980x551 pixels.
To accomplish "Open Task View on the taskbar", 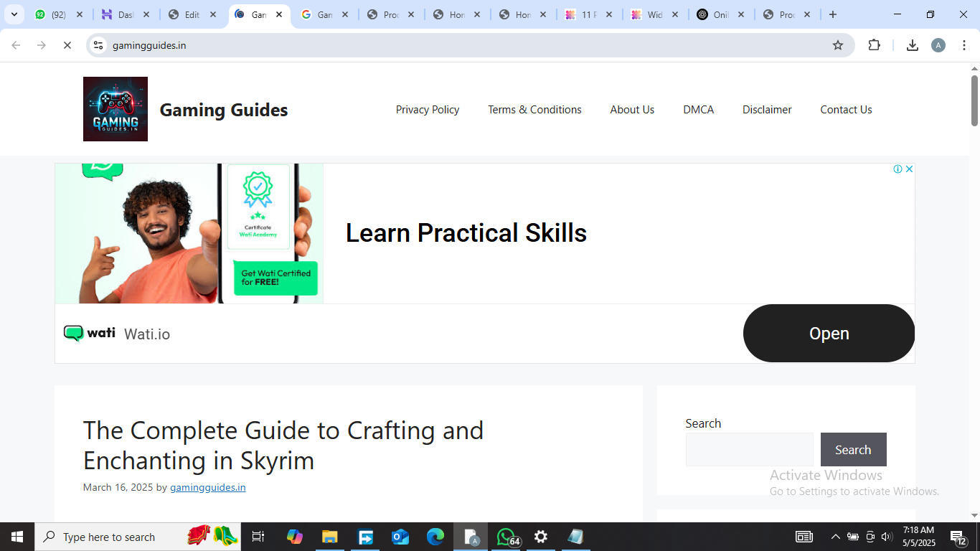I will coord(258,537).
